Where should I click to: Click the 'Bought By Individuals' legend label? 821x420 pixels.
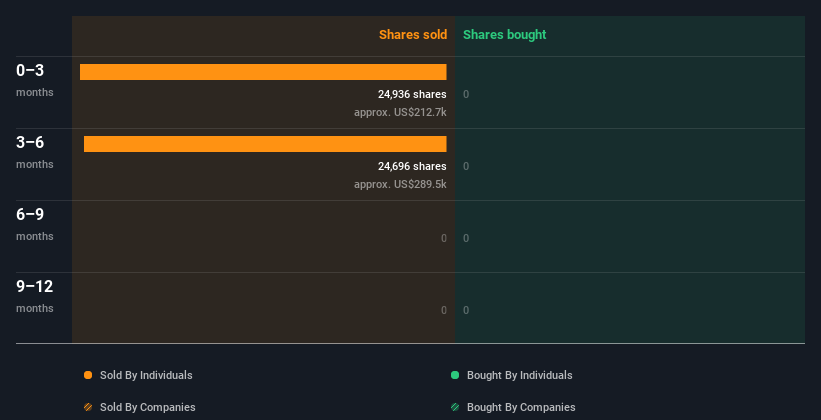coord(519,375)
